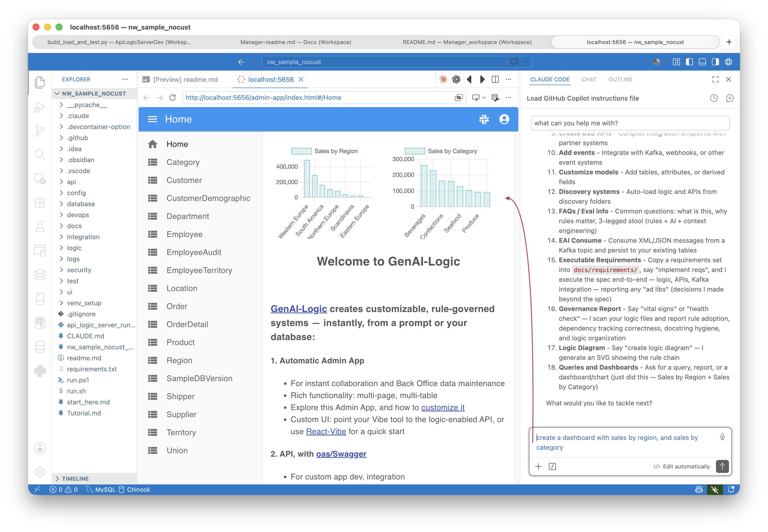This screenshot has width=768, height=532.
Task: Open the Source Control view
Action: tap(40, 130)
